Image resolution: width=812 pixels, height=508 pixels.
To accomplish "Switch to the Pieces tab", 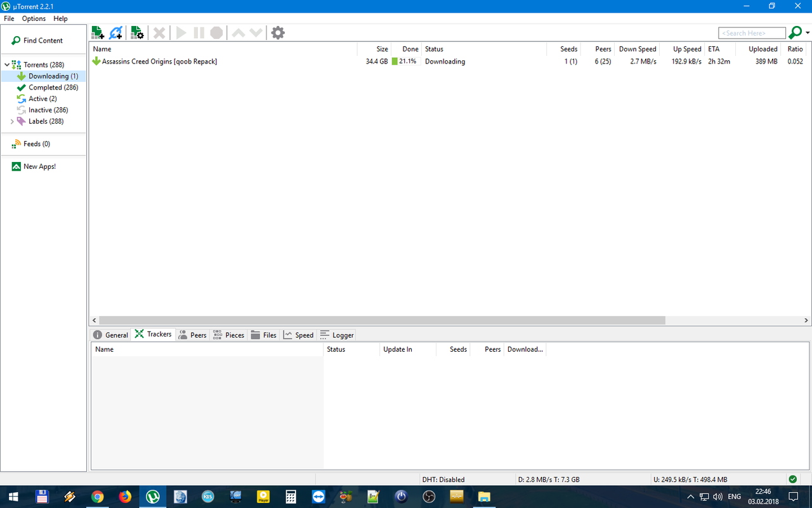I will point(228,335).
